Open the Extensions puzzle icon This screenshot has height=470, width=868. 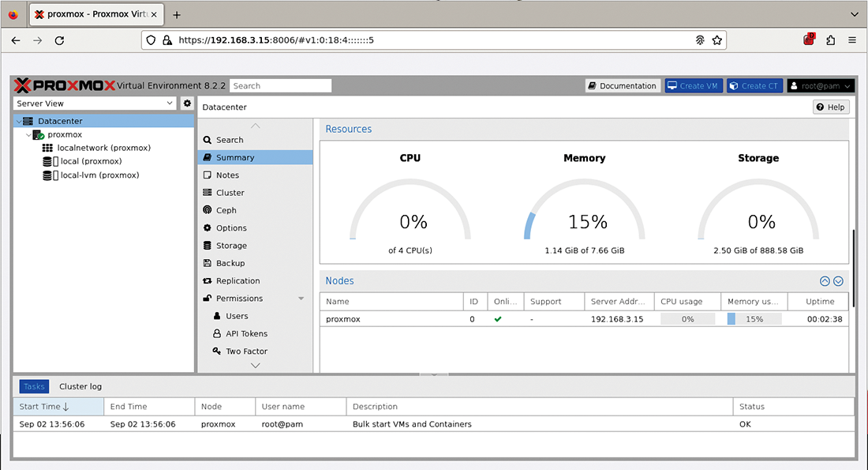(830, 40)
